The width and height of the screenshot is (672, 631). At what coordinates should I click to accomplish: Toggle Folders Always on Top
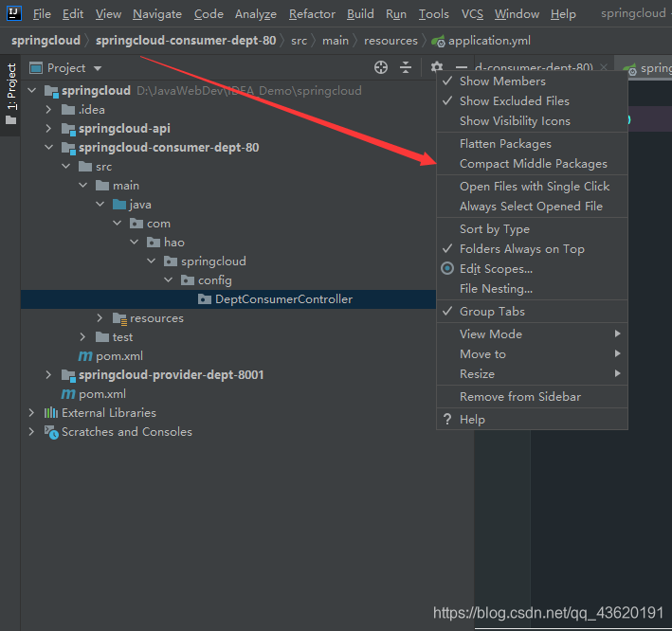(x=532, y=249)
